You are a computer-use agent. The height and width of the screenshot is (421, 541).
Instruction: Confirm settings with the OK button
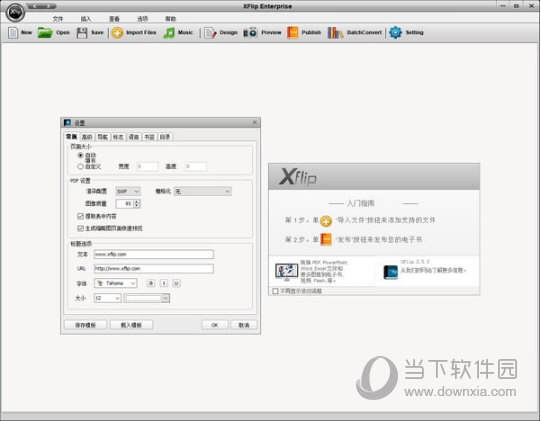(215, 325)
